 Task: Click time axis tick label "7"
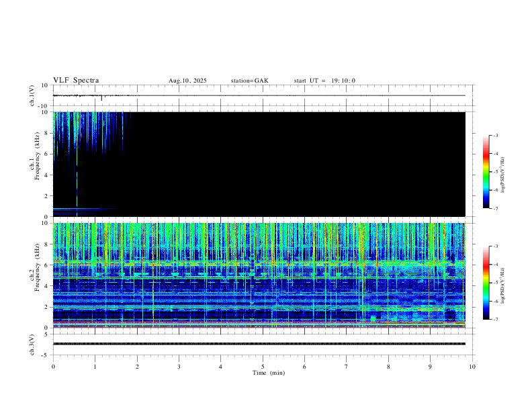tap(347, 367)
